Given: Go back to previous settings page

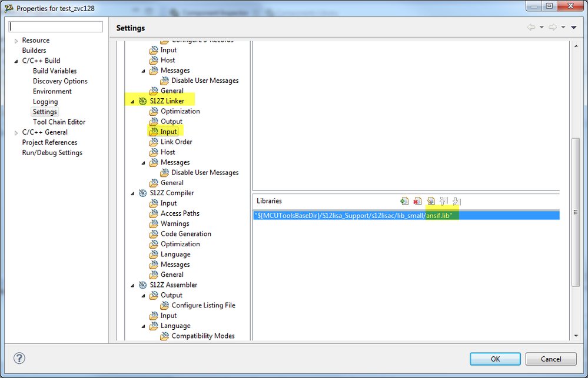Looking at the screenshot, I should (531, 28).
